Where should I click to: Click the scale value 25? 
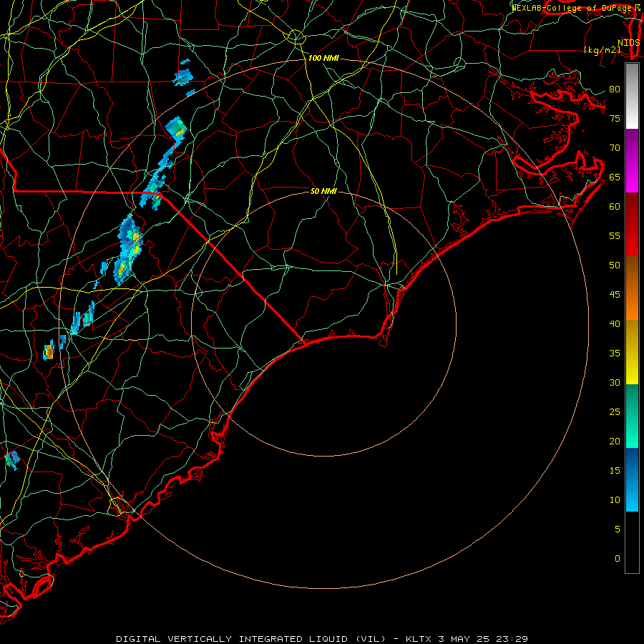pyautogui.click(x=615, y=412)
